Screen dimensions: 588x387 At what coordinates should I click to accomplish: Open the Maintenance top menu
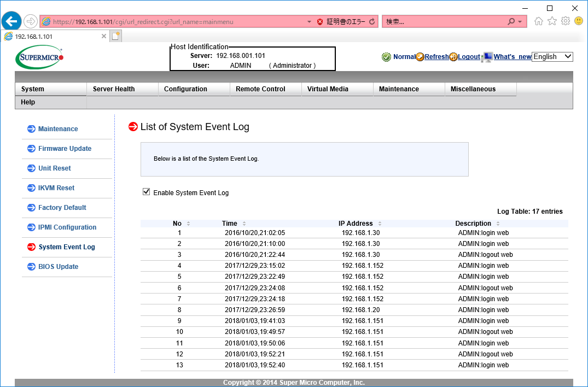pos(409,89)
